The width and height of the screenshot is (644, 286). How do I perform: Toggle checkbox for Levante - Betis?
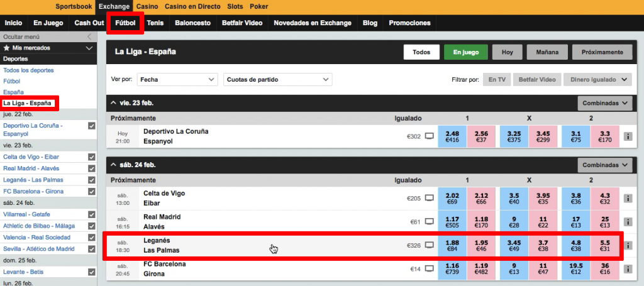click(92, 272)
